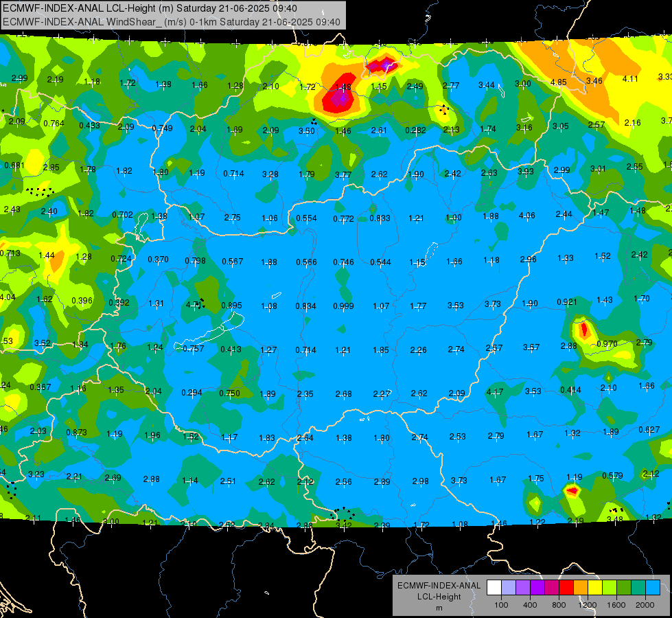Click the wind shear value 0.433
This screenshot has height=618, width=672.
coord(89,126)
